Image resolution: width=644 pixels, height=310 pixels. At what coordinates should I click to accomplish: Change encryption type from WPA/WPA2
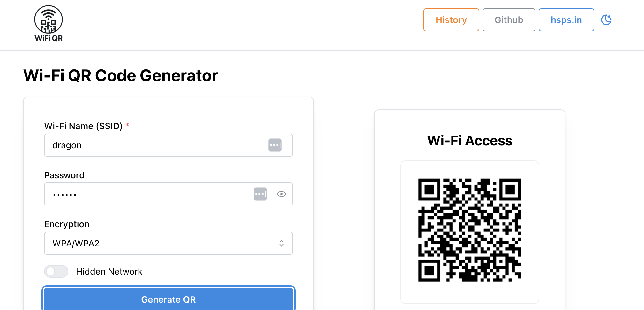(x=168, y=243)
